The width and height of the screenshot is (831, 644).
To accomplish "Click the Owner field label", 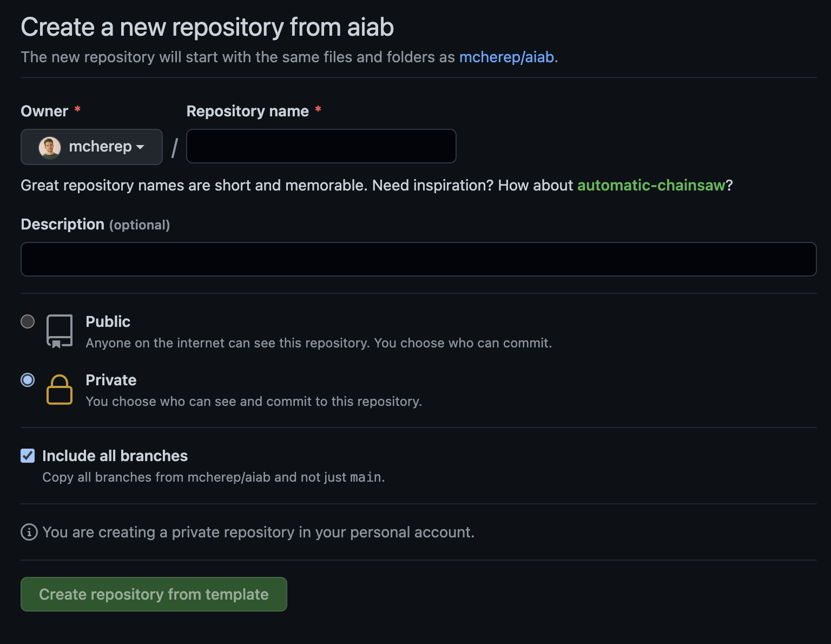I will pyautogui.click(x=44, y=111).
